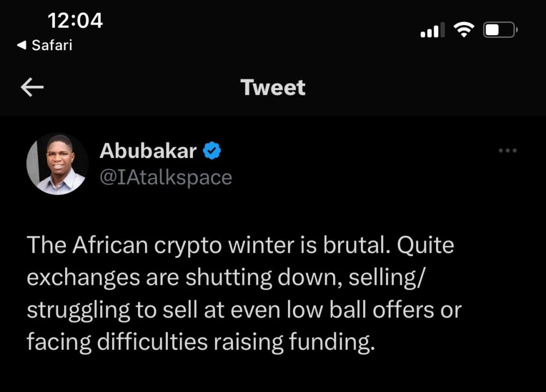546x392 pixels.
Task: Tap the Safari label in status bar
Action: [52, 45]
